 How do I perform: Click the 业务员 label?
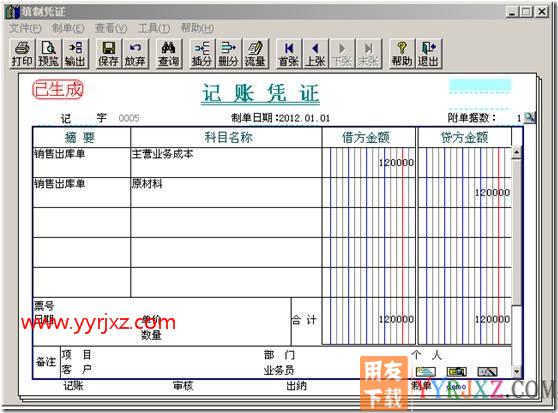279,370
